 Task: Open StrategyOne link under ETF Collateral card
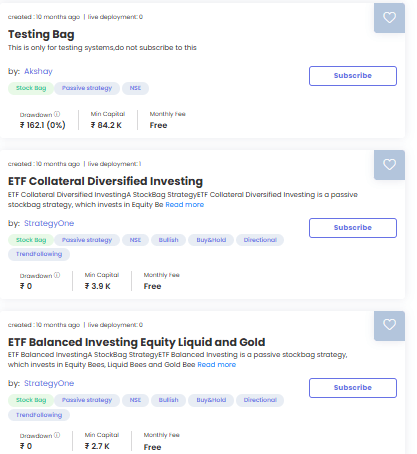[x=49, y=223]
